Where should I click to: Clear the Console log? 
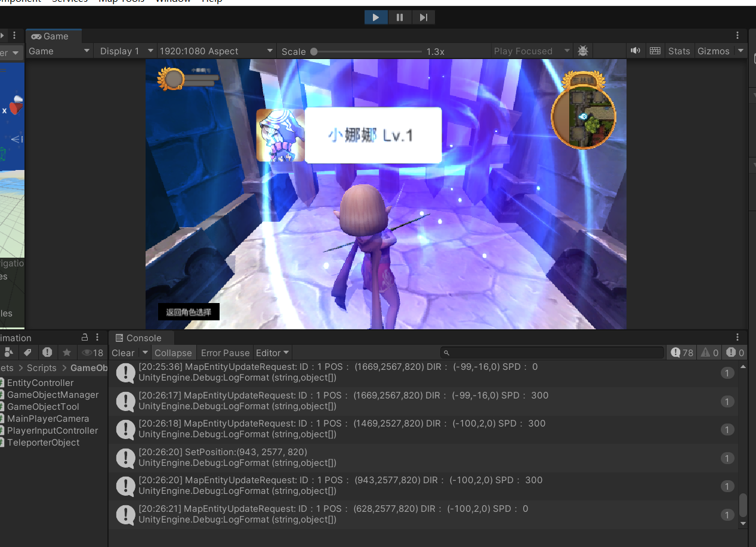point(123,353)
